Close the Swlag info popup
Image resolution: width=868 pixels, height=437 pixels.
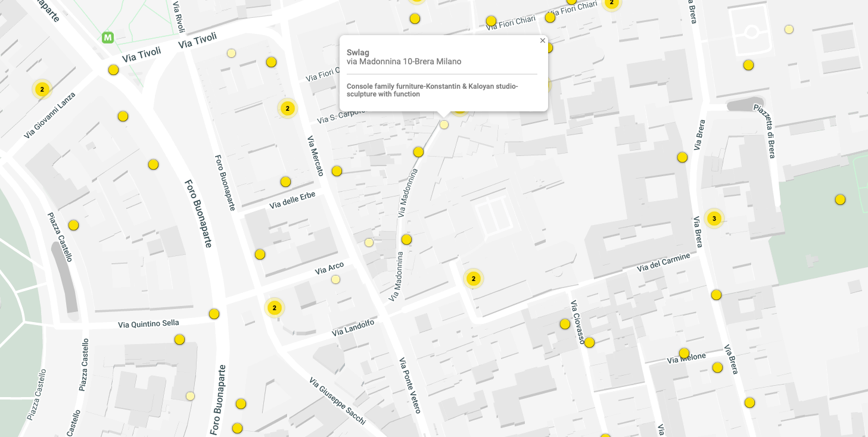coord(542,40)
